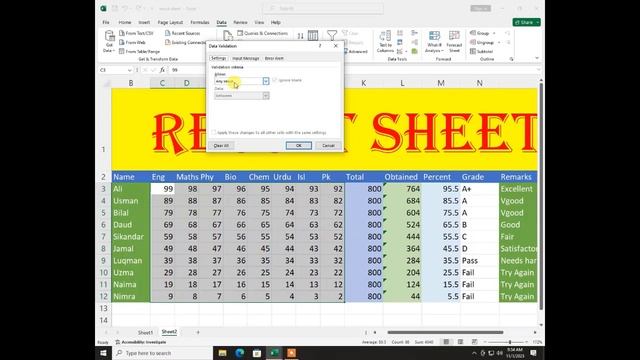Switch to the Formulas ribbon tab
The width and height of the screenshot is (640, 360).
point(200,22)
